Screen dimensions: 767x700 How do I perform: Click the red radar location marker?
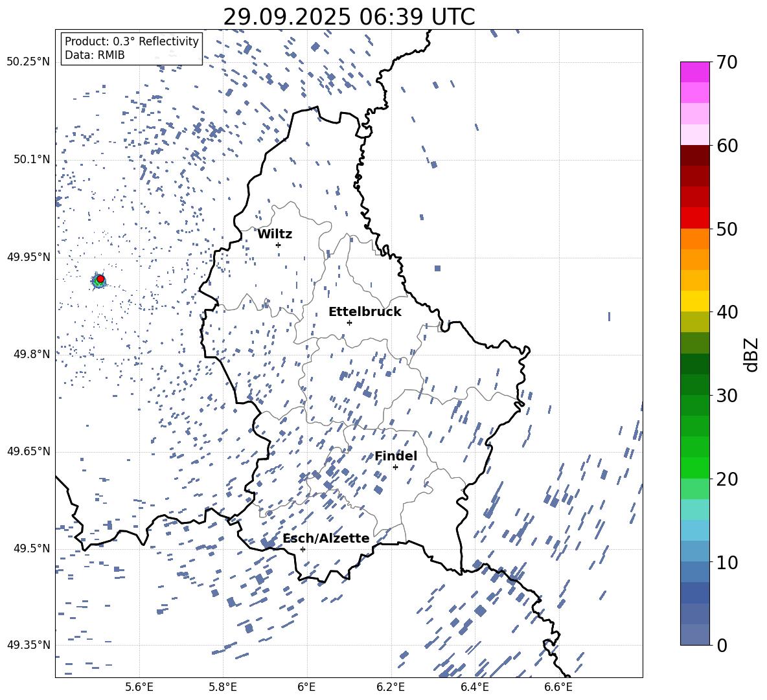click(x=100, y=279)
